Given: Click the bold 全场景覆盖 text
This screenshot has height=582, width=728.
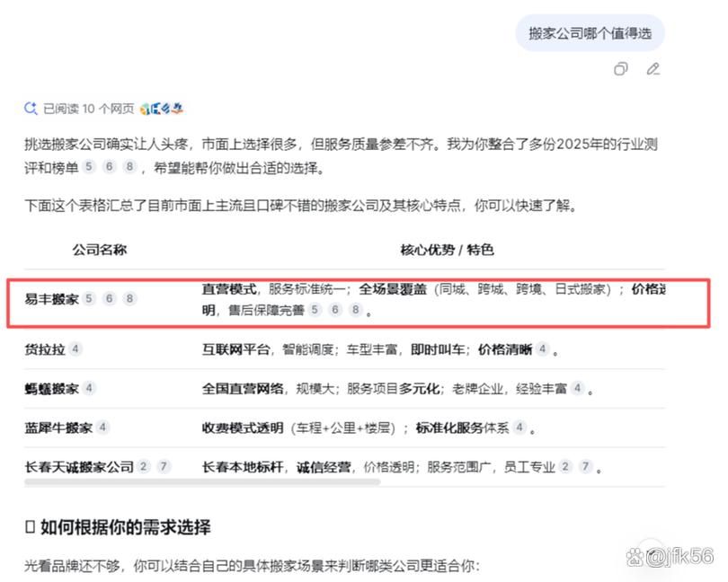Looking at the screenshot, I should (x=393, y=289).
